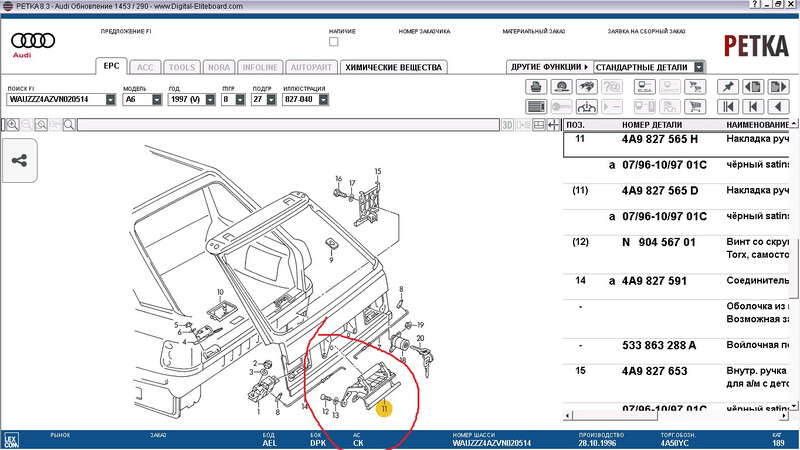Switch to the EPC tab
Viewport: 800px width, 450px height.
click(x=111, y=66)
